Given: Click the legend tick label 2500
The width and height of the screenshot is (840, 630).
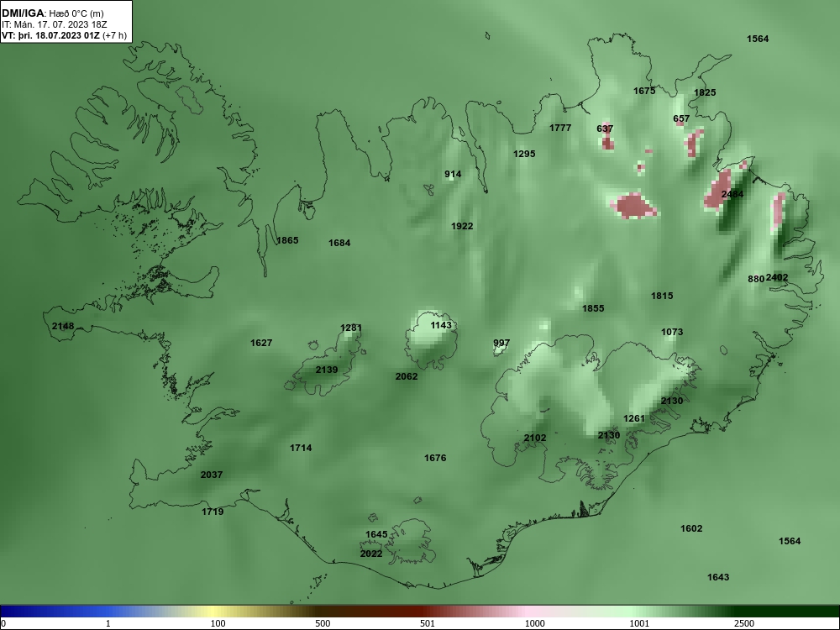Looking at the screenshot, I should click(744, 624).
